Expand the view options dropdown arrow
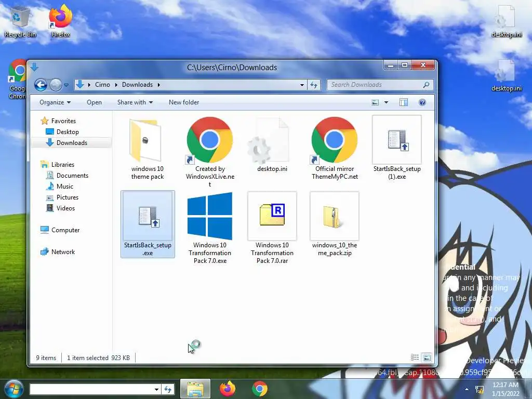Screen dimensions: 532x399 [x=386, y=102]
